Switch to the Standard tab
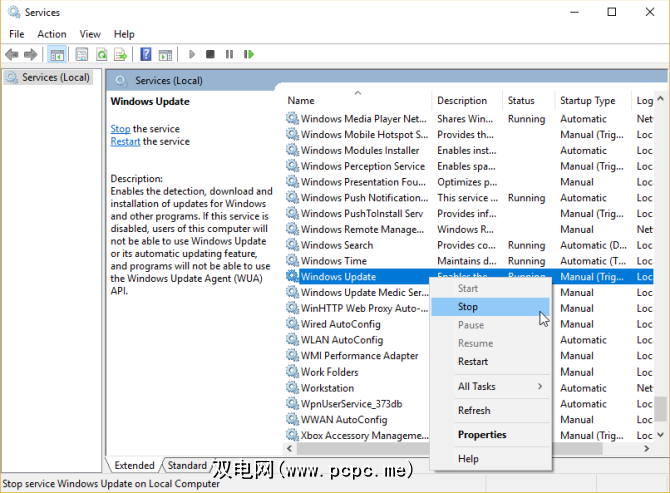 [187, 466]
